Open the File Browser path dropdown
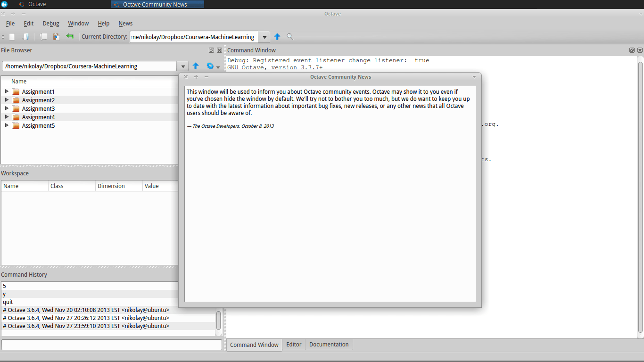 [183, 66]
